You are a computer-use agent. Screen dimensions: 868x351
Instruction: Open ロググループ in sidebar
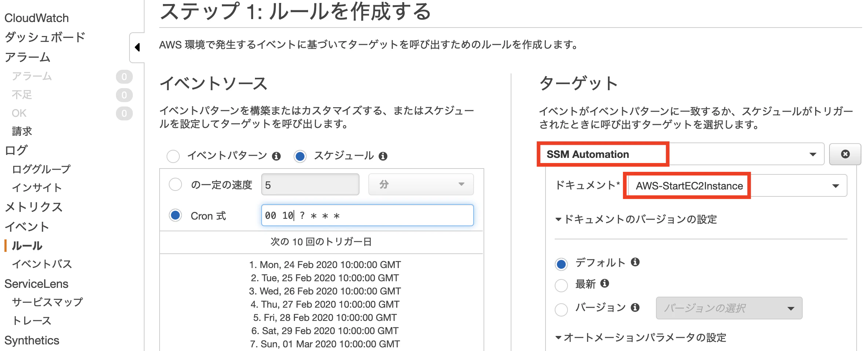[41, 169]
